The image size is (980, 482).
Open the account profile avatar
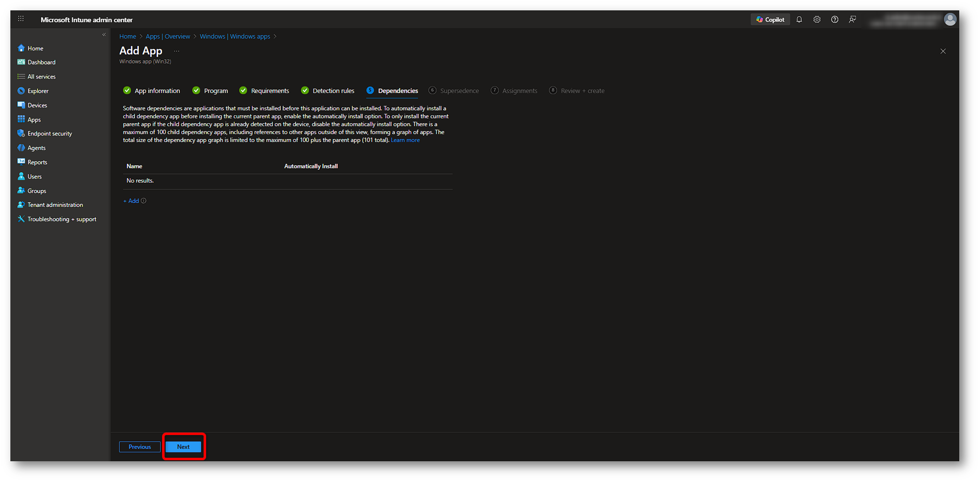coord(950,19)
